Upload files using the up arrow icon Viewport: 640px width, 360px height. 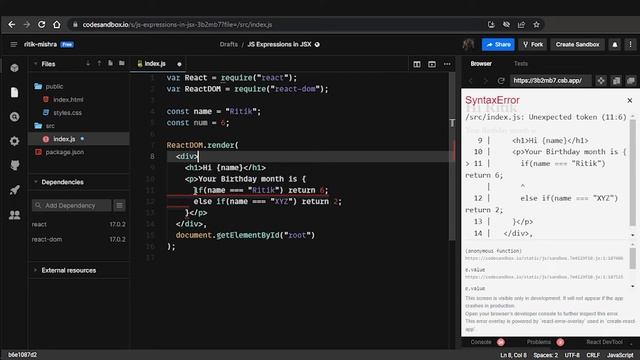coord(99,64)
